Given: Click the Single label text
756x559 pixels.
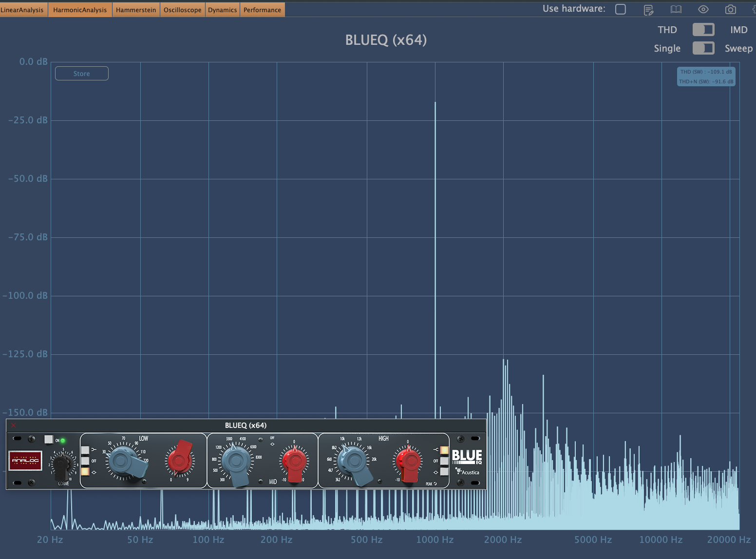Looking at the screenshot, I should [x=667, y=48].
